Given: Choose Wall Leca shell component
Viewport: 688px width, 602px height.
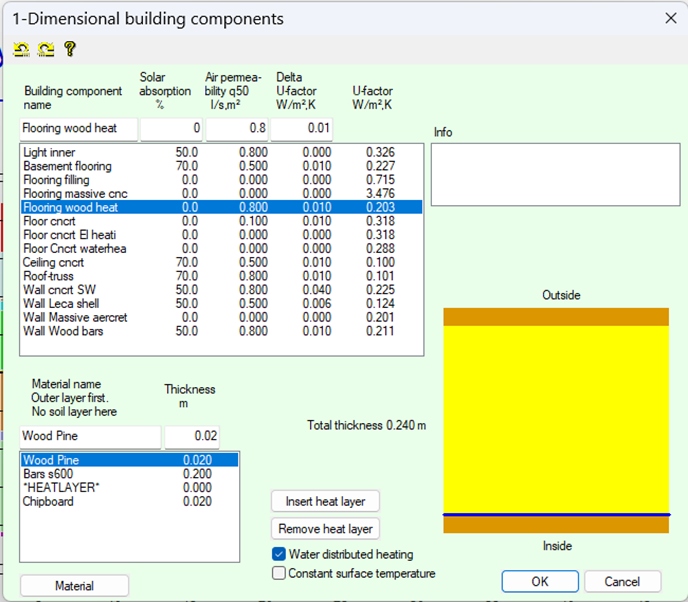Looking at the screenshot, I should point(62,303).
